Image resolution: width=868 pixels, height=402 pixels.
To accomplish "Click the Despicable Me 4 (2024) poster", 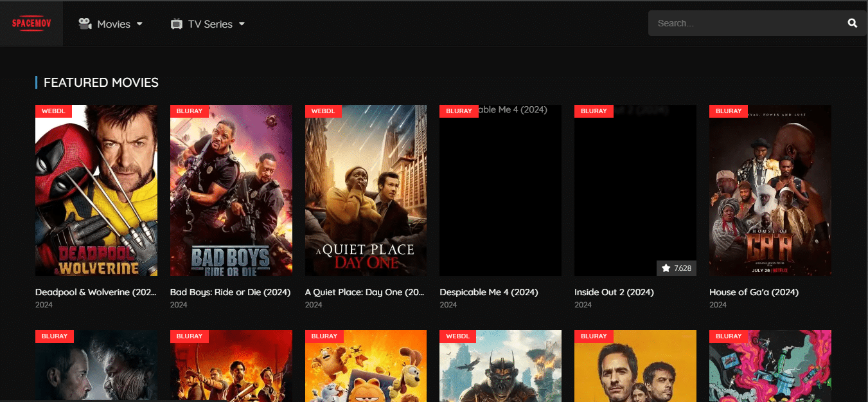I will [x=500, y=190].
